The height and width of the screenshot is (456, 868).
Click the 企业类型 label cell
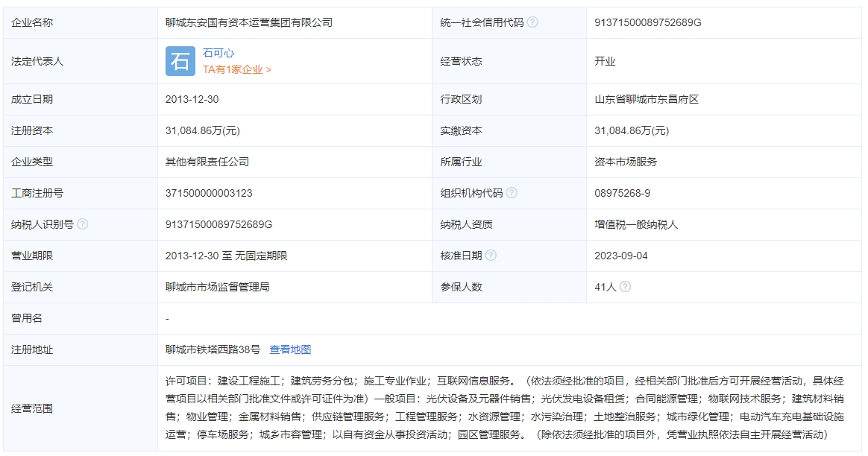coord(81,162)
